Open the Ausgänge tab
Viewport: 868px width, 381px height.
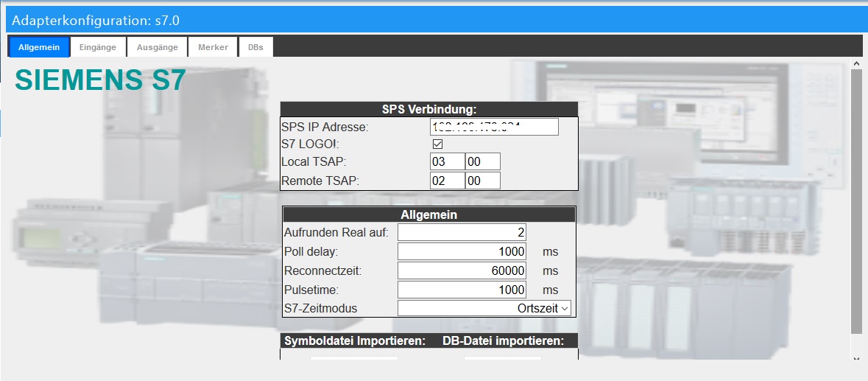point(158,47)
